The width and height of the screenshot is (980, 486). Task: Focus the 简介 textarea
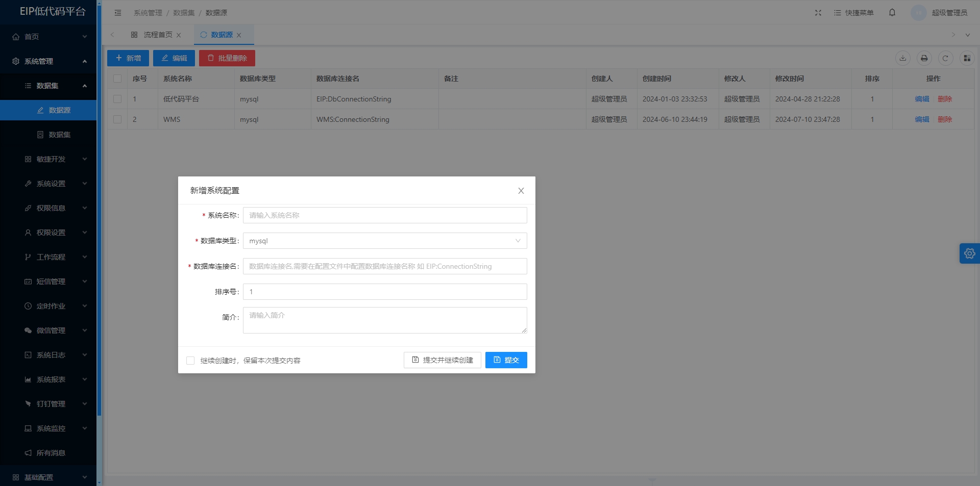coord(385,320)
